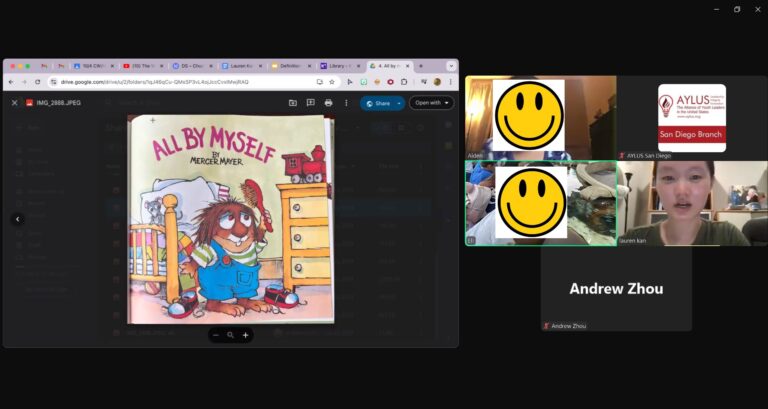The width and height of the screenshot is (768, 409).
Task: Click the magnifier reset zoom icon
Action: 230,336
